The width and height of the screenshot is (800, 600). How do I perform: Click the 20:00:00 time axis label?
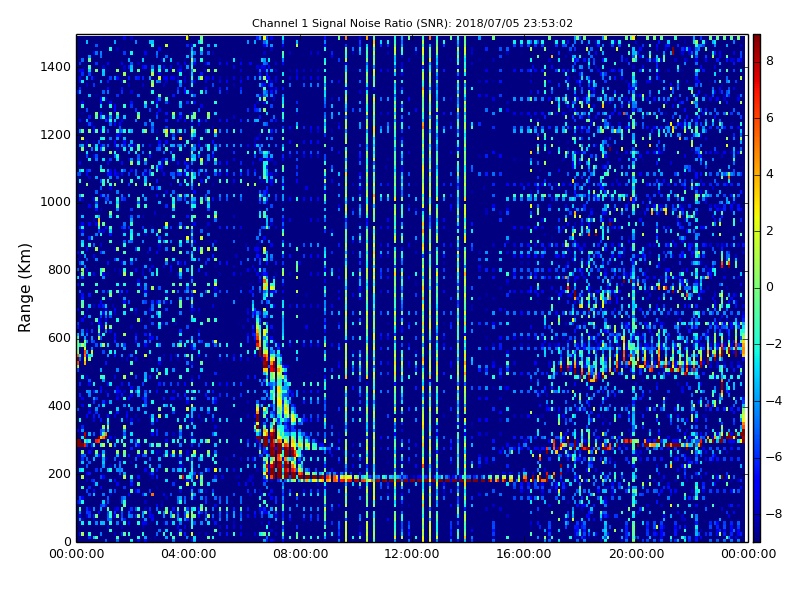point(636,554)
